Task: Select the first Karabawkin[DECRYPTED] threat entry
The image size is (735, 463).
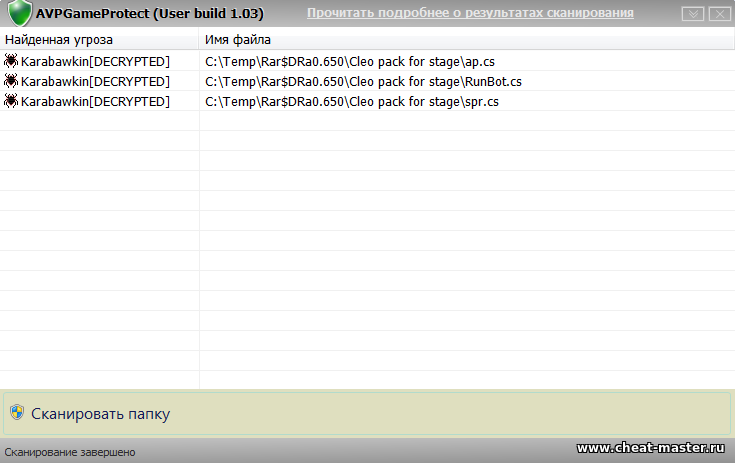Action: click(x=95, y=61)
